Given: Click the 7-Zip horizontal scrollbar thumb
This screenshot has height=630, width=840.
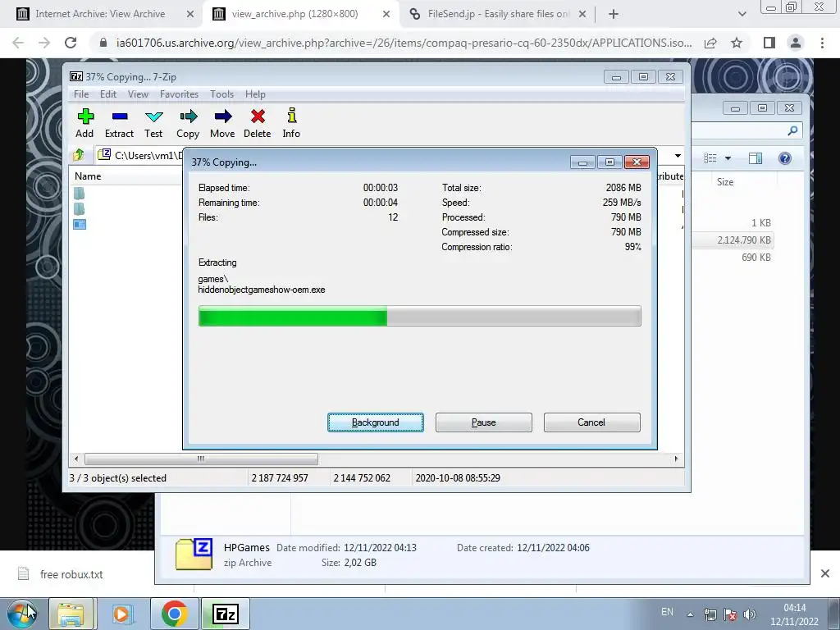Looking at the screenshot, I should [x=201, y=459].
